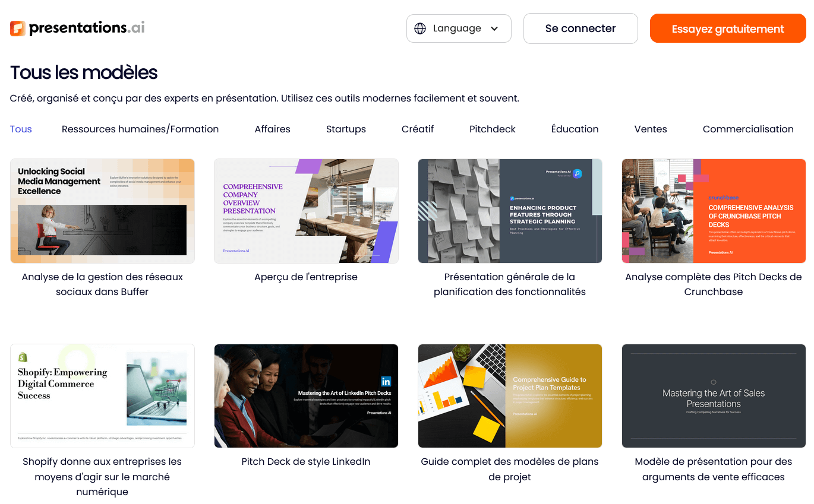Click the Mastering Sales Presentations thumbnail
Image resolution: width=814 pixels, height=504 pixels.
coord(713,395)
